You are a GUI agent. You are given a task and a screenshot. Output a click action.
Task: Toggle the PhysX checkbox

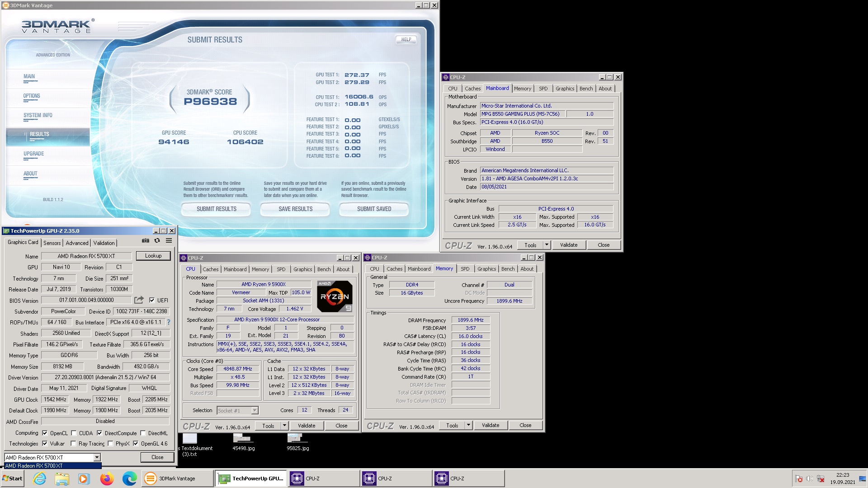tap(110, 444)
